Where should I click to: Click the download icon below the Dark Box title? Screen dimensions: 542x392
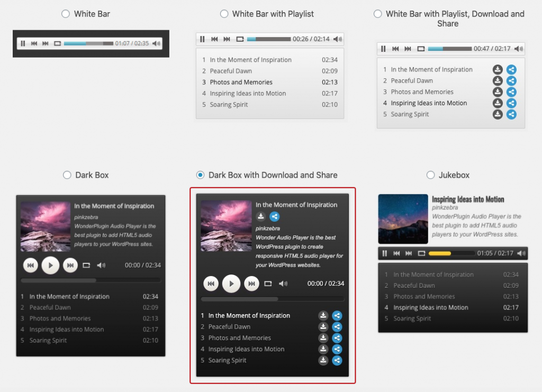point(260,216)
